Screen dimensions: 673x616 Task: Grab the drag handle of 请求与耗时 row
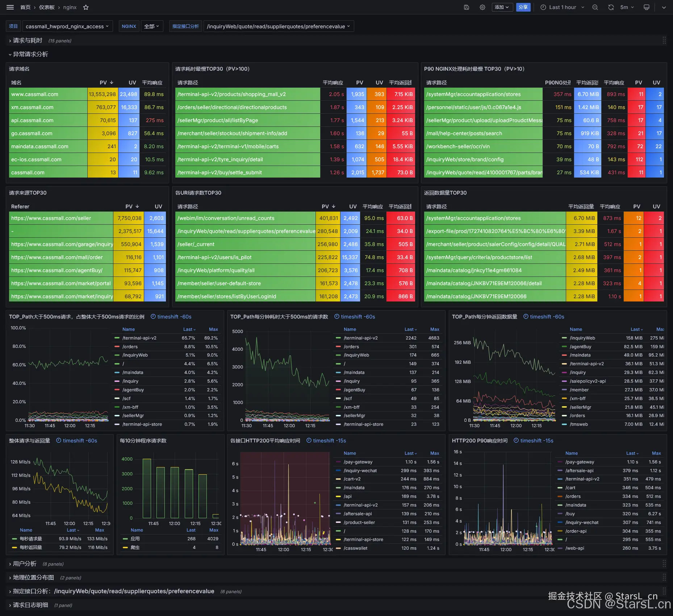click(664, 41)
